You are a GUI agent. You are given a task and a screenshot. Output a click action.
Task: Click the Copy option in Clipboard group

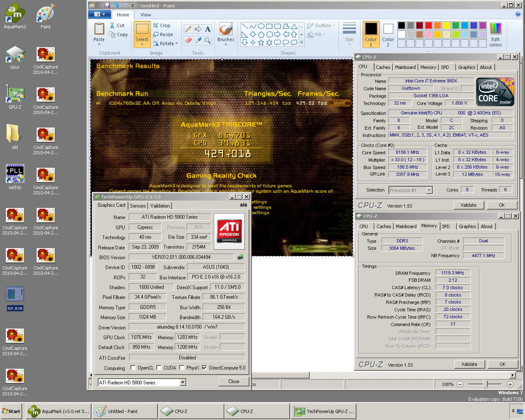119,35
